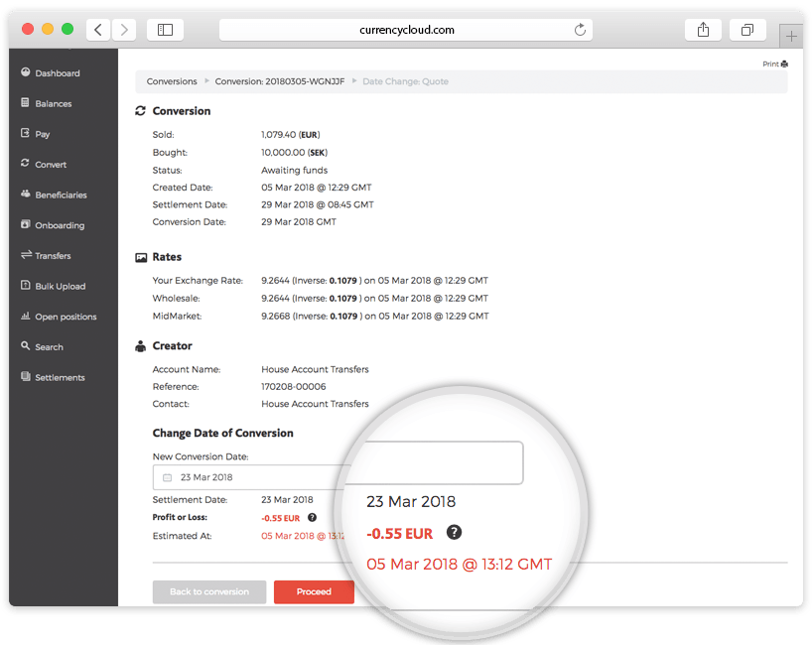Screen dimensions: 812x645
Task: Toggle the browser sidebar button
Action: 165,30
